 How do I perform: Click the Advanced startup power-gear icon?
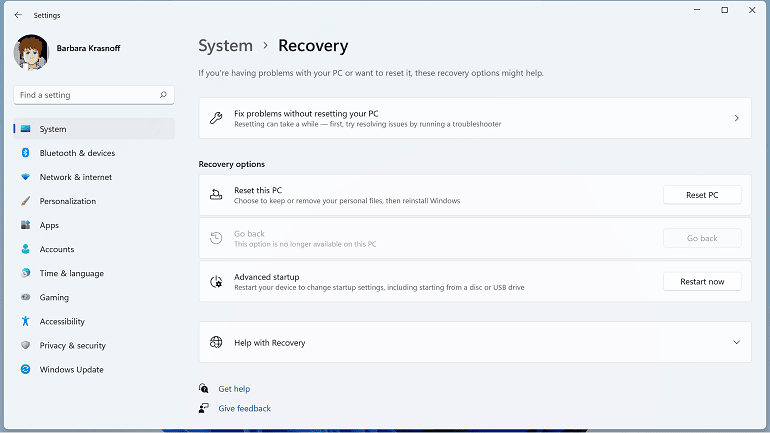tap(216, 281)
